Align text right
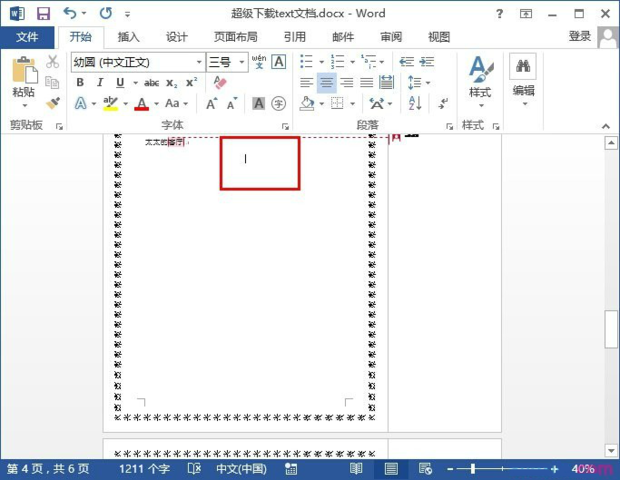 tap(347, 83)
